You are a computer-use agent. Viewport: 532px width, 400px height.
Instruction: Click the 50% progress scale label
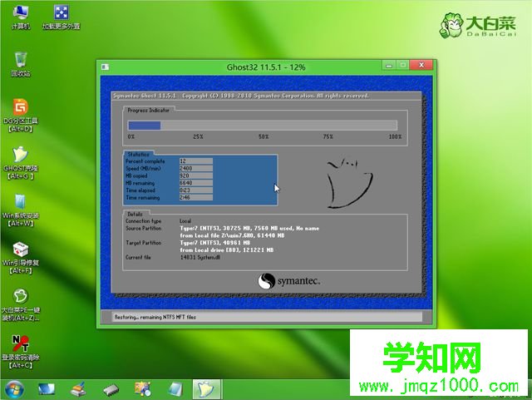coord(264,136)
